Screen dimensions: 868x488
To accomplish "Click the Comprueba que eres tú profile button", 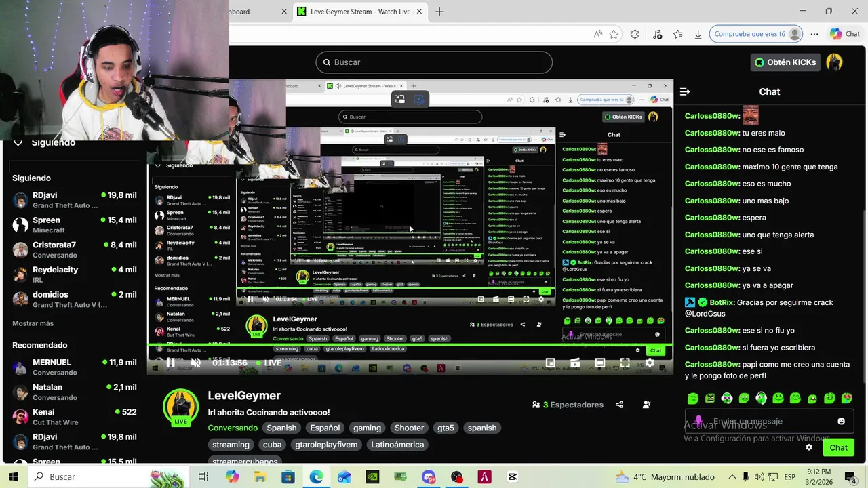I will 757,34.
